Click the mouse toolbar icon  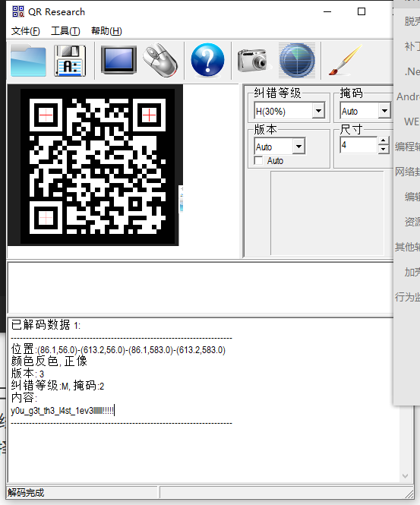160,60
